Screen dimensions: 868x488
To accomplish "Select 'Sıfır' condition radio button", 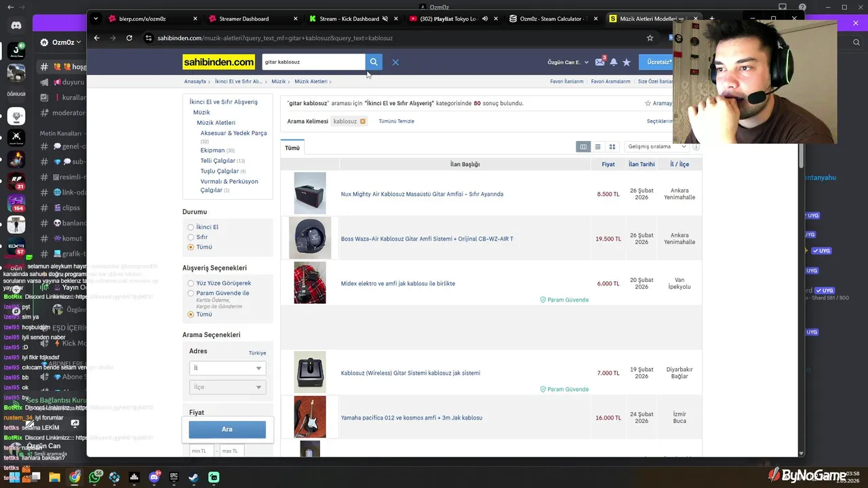I will point(191,237).
